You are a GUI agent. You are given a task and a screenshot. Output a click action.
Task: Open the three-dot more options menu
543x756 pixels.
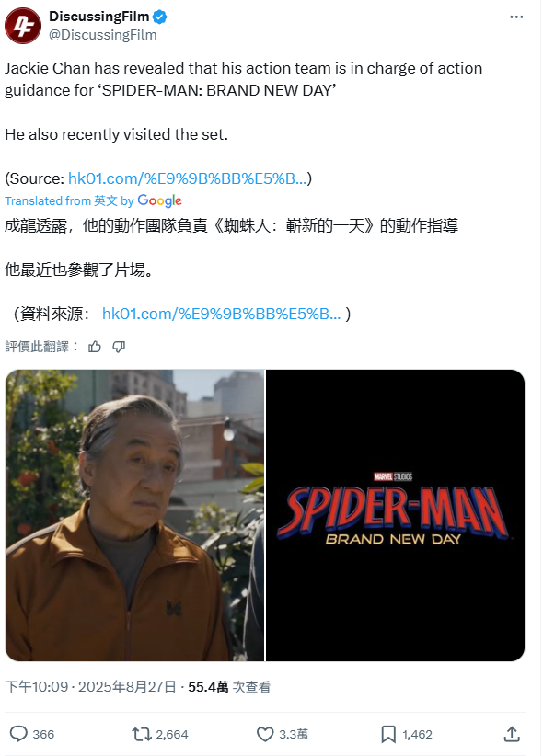(516, 17)
